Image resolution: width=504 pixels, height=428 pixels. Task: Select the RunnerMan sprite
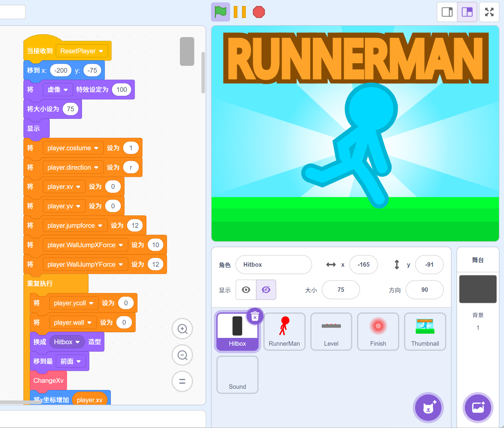[284, 331]
